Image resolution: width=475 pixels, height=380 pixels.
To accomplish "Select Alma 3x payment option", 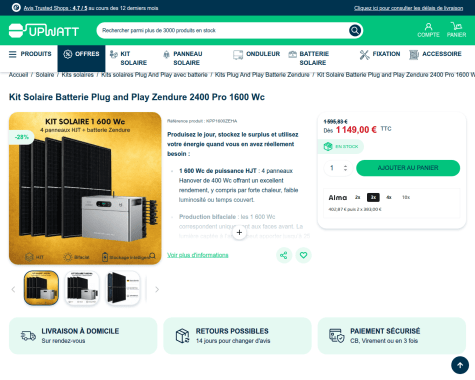I will coord(373,197).
